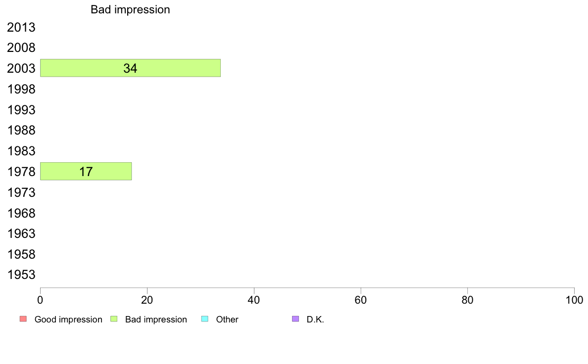Click the Bad impression chart title
The height and width of the screenshot is (364, 588).
(130, 9)
